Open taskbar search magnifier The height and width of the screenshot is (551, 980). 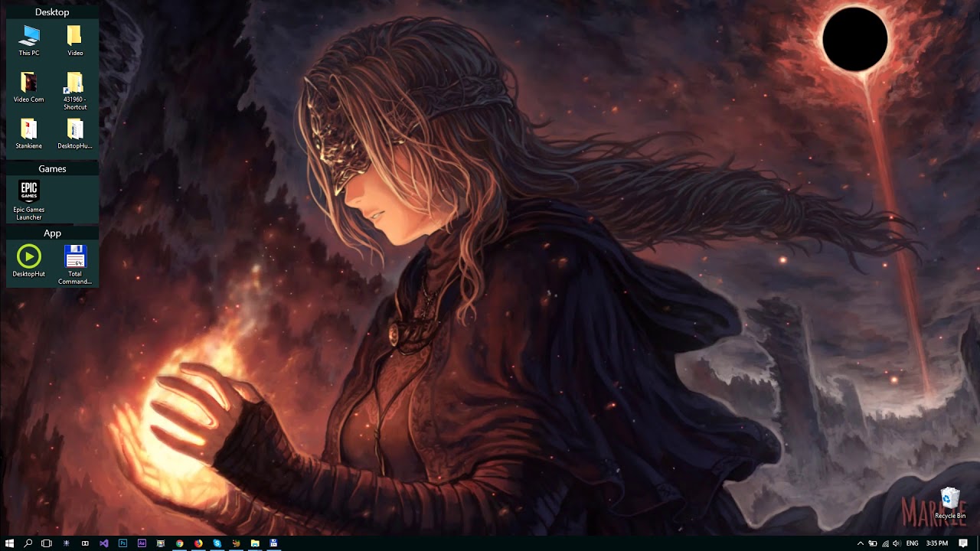click(28, 543)
